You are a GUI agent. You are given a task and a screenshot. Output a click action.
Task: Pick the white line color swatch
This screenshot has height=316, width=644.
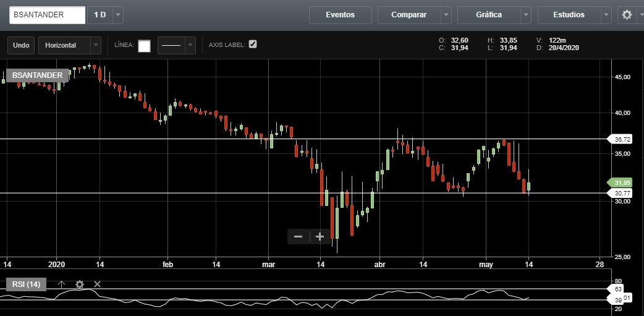click(144, 45)
